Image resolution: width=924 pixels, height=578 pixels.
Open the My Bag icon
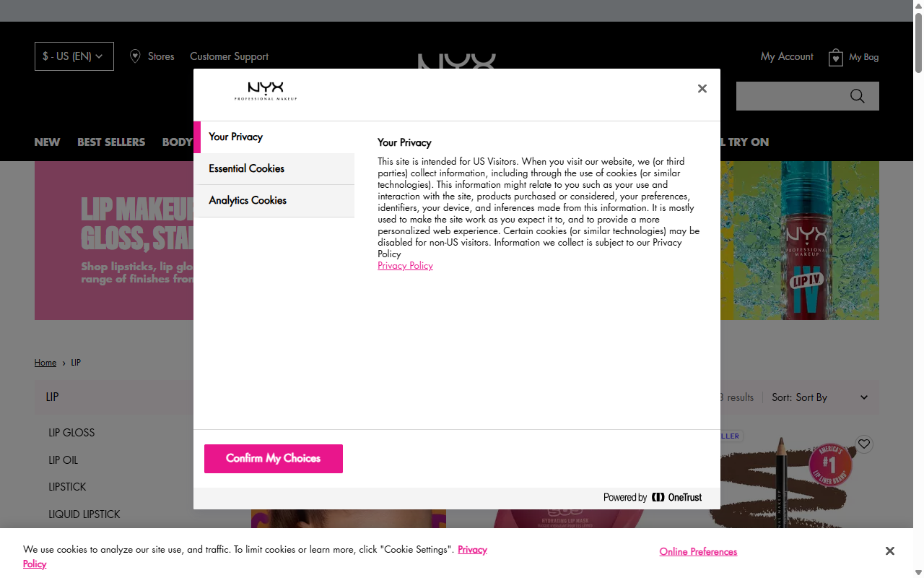[836, 57]
